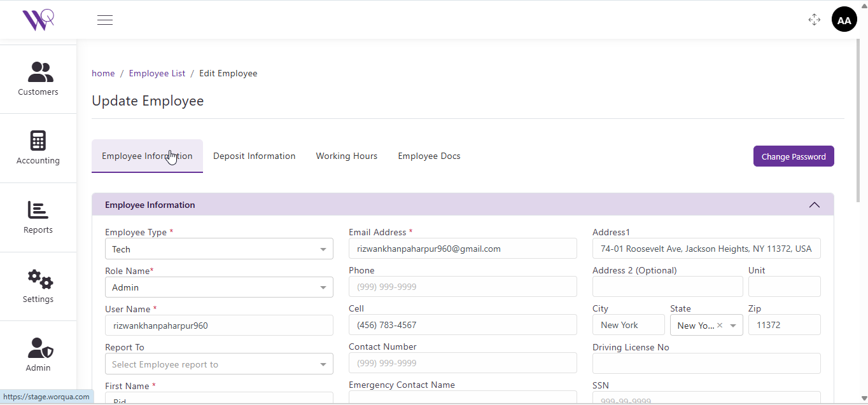Collapse the Employee Information panel
The image size is (868, 405).
click(x=814, y=205)
